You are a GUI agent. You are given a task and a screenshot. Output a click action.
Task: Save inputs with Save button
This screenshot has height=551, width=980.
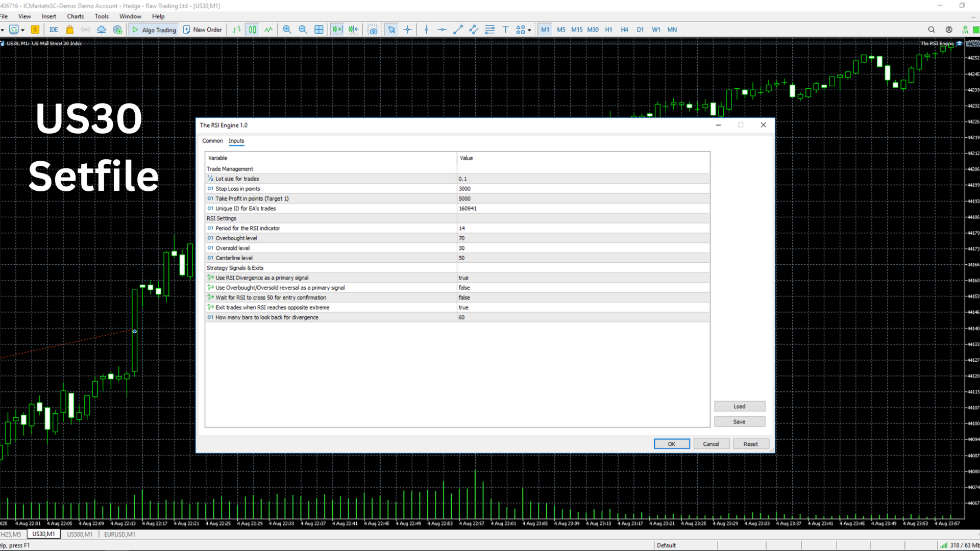click(740, 421)
